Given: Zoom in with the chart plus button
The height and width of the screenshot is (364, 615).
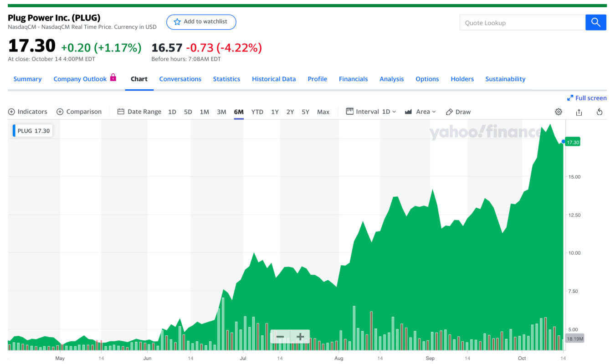Looking at the screenshot, I should [300, 337].
